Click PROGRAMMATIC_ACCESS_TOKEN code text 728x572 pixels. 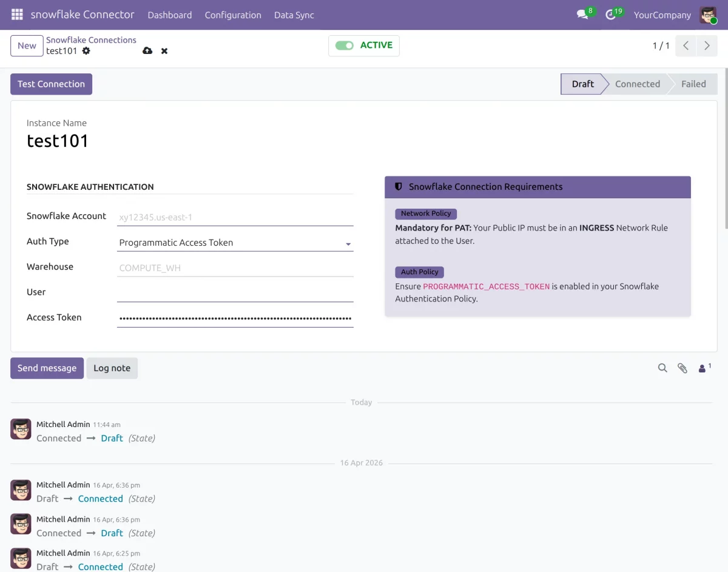pyautogui.click(x=487, y=286)
